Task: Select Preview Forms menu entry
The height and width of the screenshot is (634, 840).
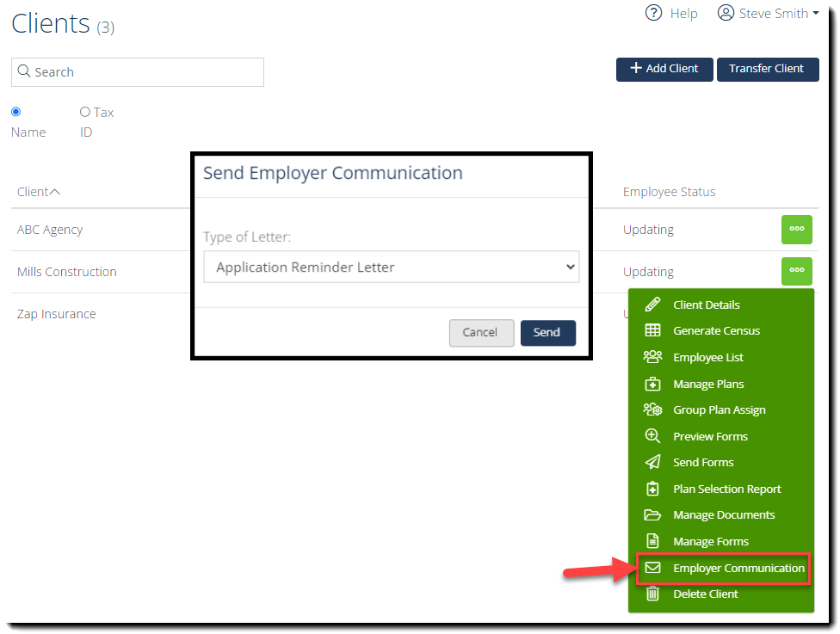Action: tap(721, 436)
